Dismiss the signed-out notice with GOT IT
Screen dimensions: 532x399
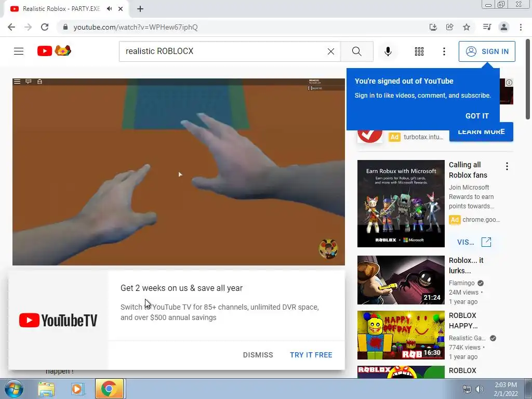[x=477, y=116]
